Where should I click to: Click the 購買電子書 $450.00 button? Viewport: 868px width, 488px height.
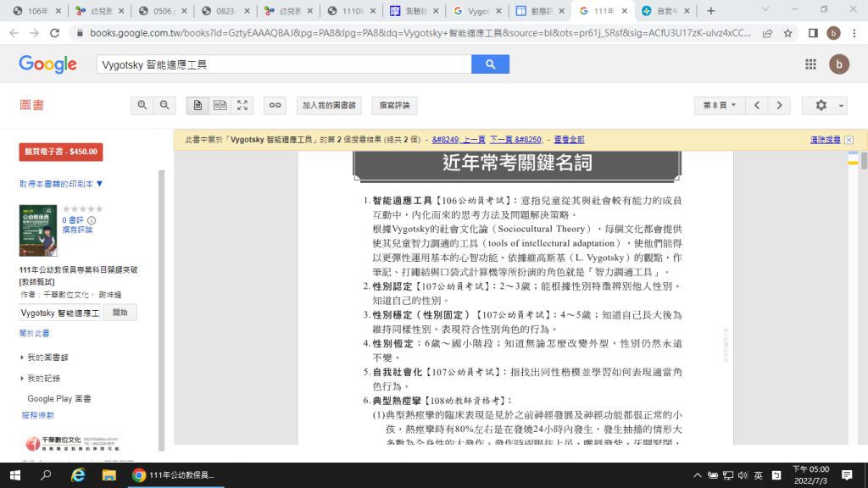pyautogui.click(x=60, y=152)
